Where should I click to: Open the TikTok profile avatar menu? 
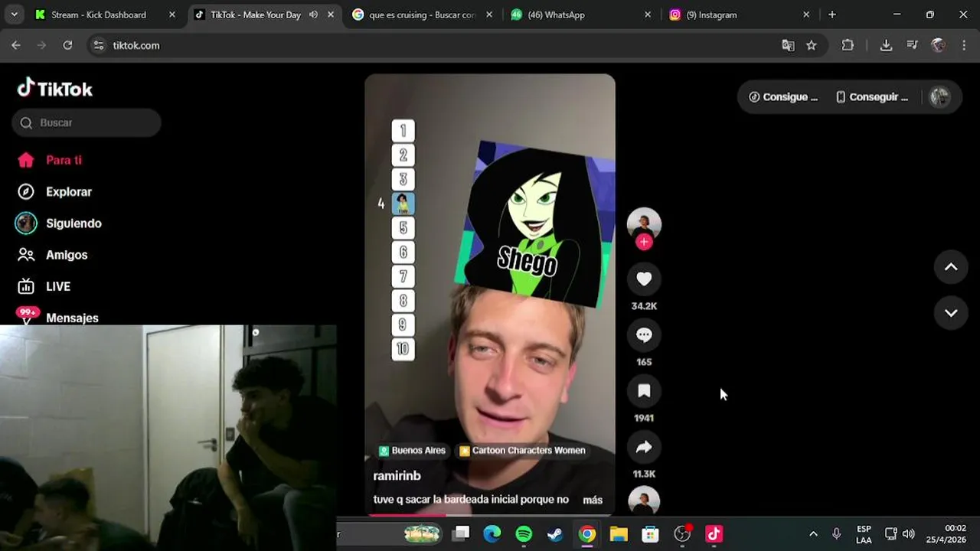(x=939, y=96)
